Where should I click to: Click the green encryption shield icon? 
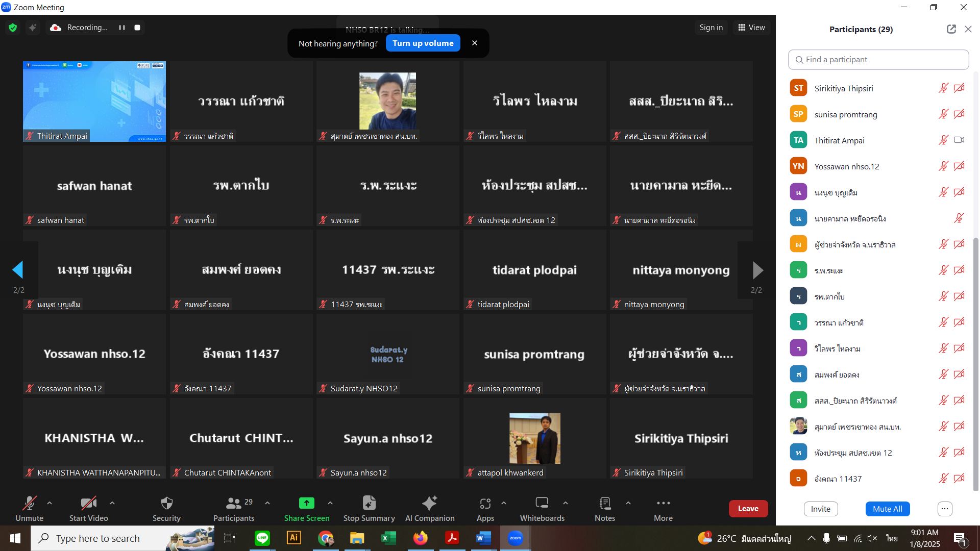[x=13, y=28]
